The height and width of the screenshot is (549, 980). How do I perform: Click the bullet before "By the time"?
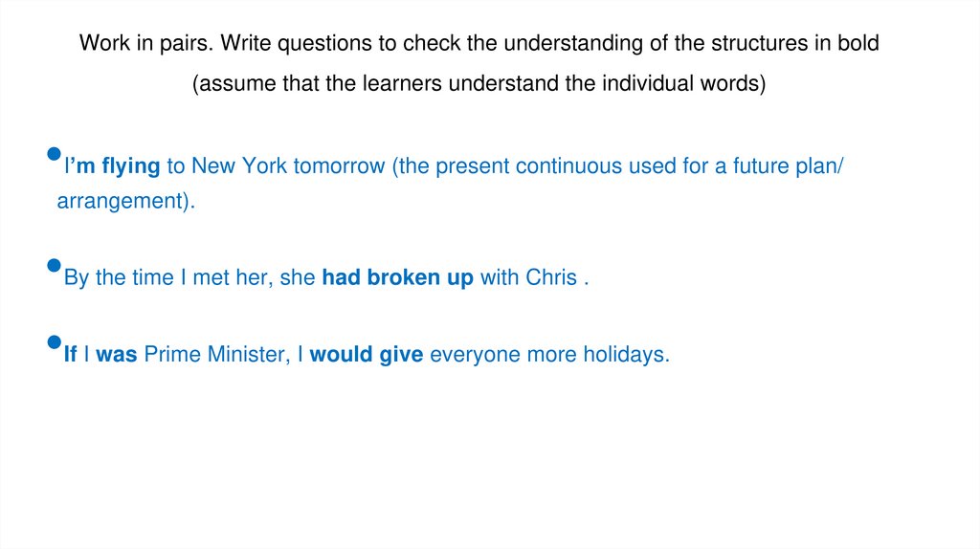pos(54,265)
